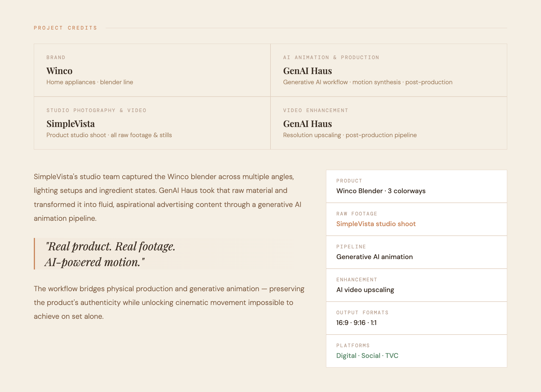Click the 16:9 · 9:16 · 1:1 output formats

pos(356,323)
